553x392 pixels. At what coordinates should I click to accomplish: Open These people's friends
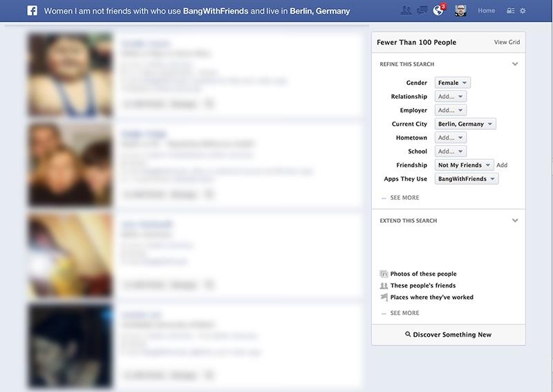pos(423,286)
